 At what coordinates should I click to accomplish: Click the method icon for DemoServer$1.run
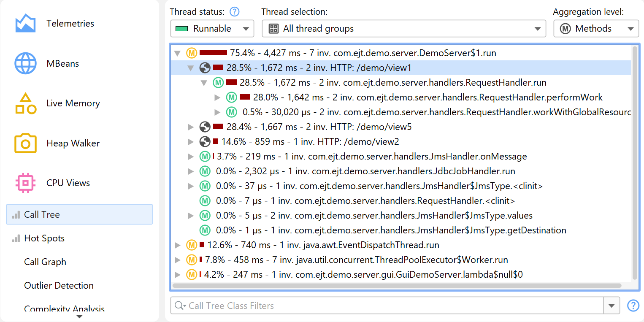[192, 53]
